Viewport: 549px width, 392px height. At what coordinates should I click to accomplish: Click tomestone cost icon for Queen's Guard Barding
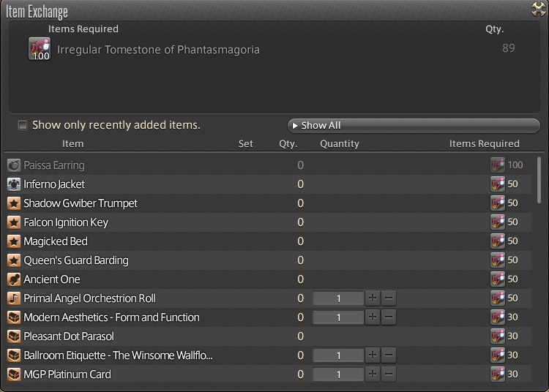tap(498, 260)
